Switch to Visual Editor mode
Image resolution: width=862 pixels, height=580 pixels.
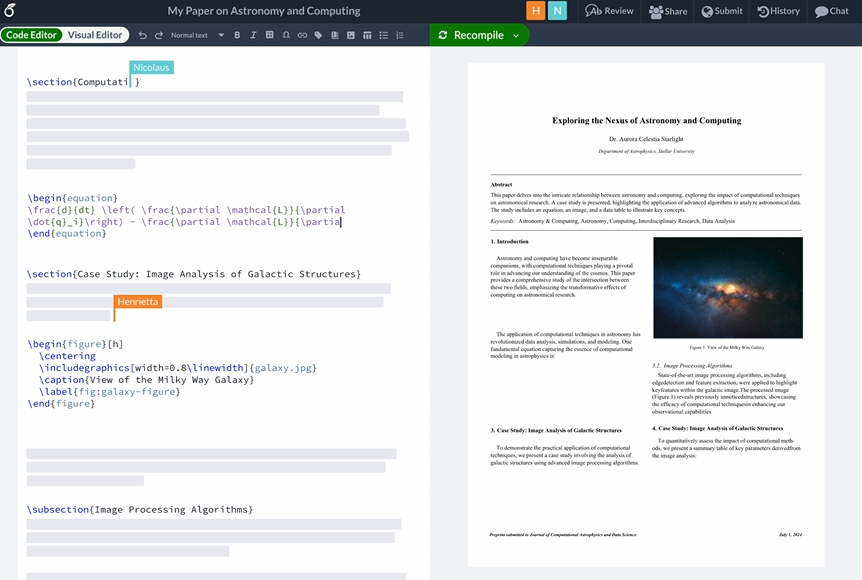(95, 35)
